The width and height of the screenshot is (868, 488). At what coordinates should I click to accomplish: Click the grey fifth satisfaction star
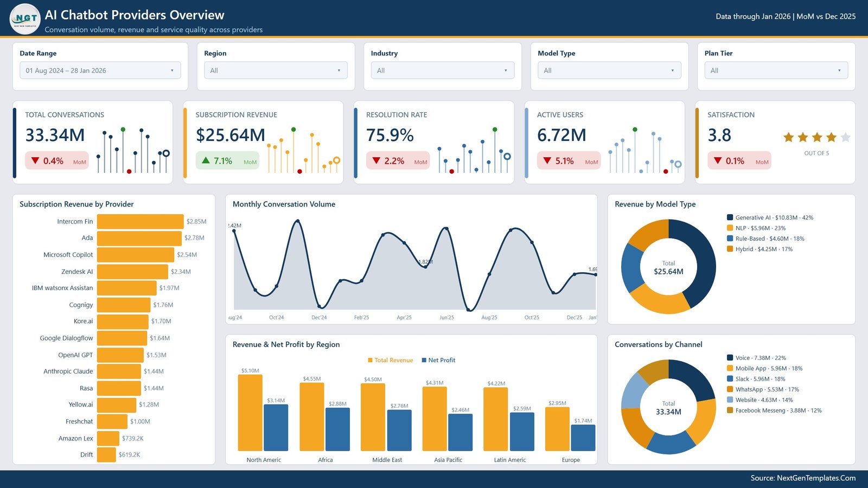(845, 137)
